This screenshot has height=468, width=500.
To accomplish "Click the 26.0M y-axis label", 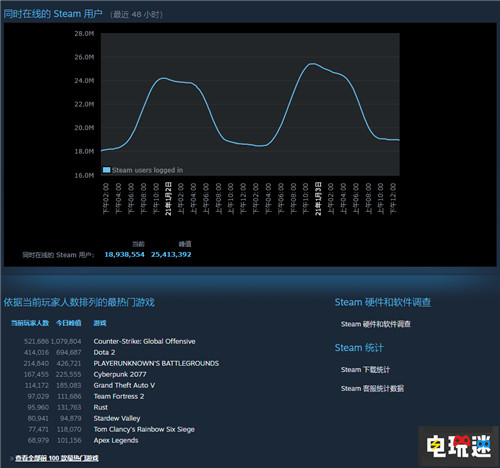I will tap(84, 57).
